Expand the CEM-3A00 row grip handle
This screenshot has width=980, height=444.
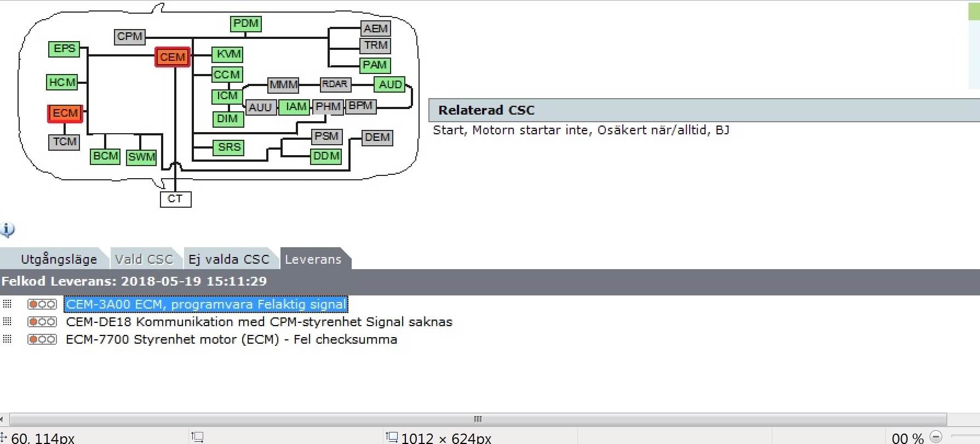pos(7,304)
